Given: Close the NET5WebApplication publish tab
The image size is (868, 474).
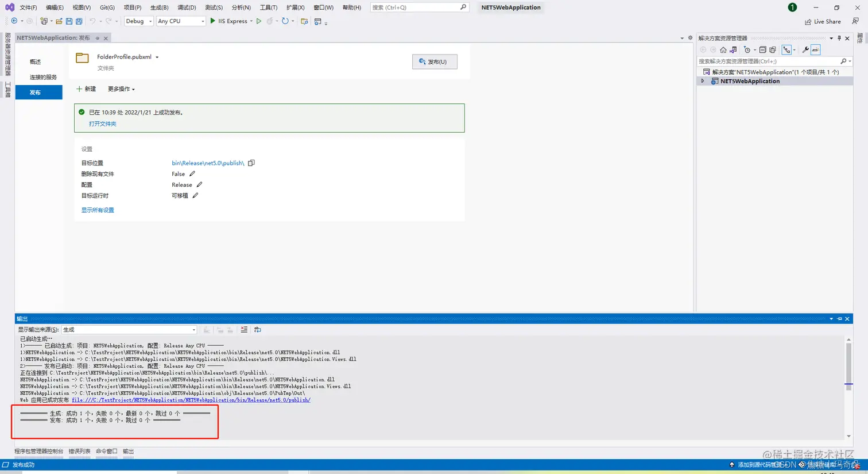Looking at the screenshot, I should tap(106, 38).
